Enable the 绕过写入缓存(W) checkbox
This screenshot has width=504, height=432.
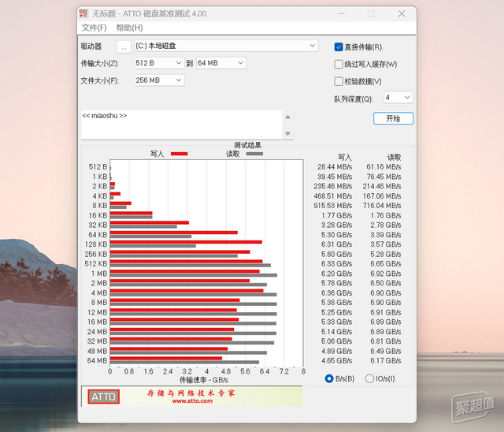click(339, 65)
